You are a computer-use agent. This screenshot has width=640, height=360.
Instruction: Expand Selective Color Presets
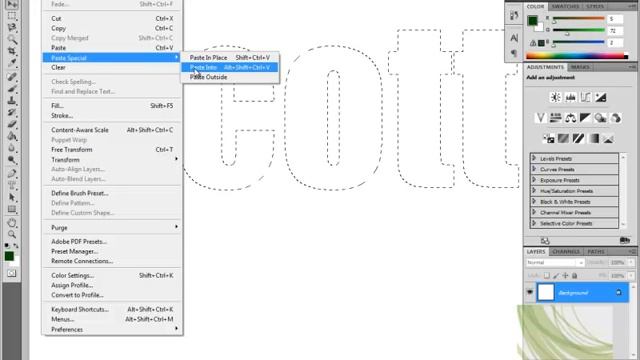pyautogui.click(x=534, y=223)
